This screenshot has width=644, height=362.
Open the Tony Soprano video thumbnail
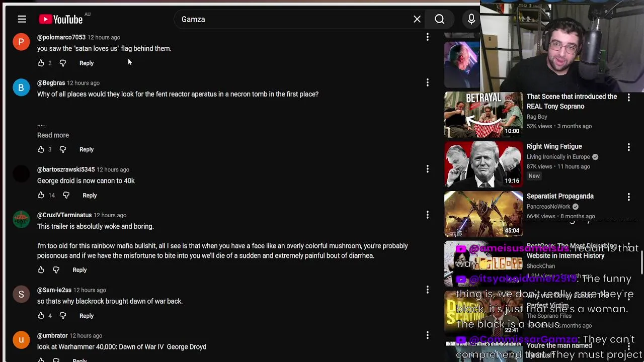(x=484, y=115)
